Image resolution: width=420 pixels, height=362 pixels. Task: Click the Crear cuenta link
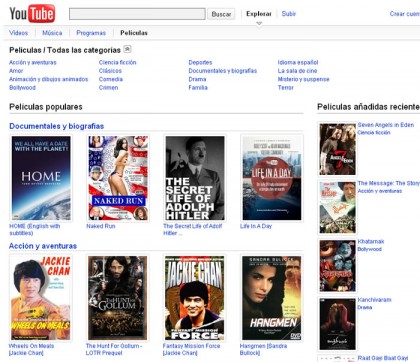405,14
